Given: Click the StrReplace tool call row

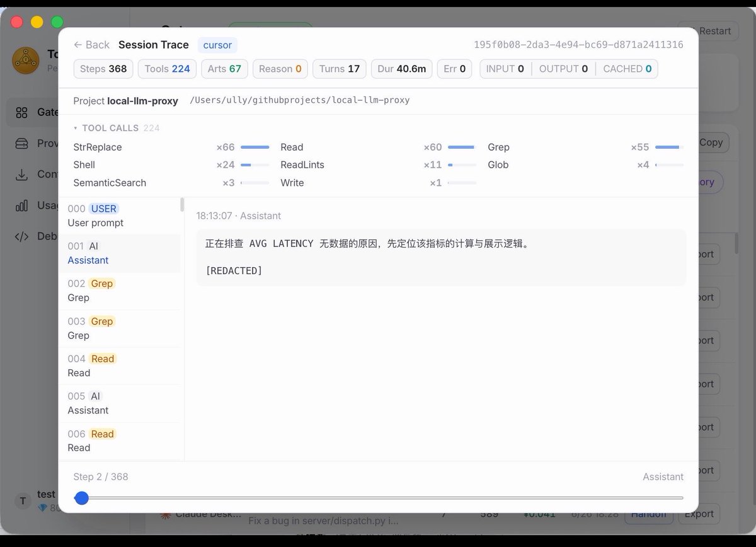Looking at the screenshot, I should point(171,147).
